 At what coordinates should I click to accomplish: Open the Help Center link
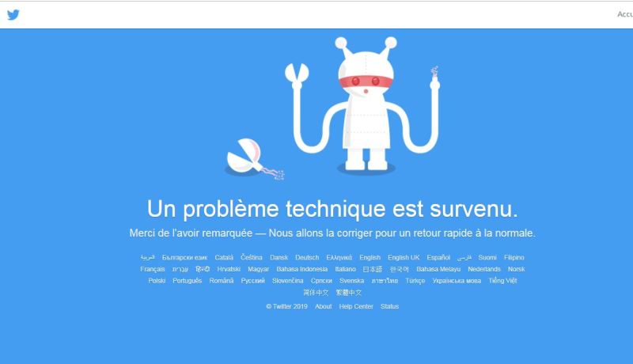click(x=356, y=306)
